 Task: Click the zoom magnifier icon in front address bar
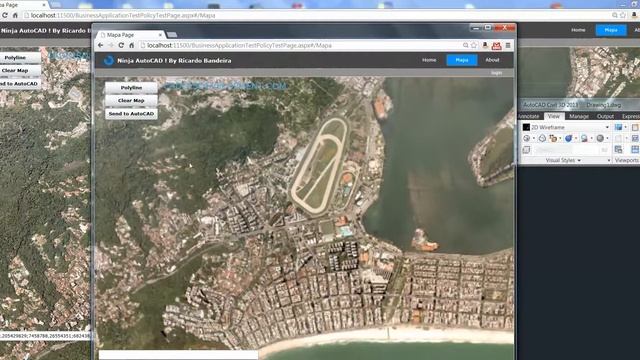[x=465, y=45]
